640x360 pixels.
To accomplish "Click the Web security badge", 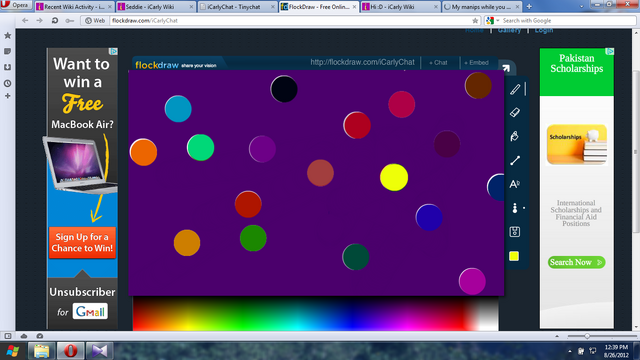I will pos(95,20).
